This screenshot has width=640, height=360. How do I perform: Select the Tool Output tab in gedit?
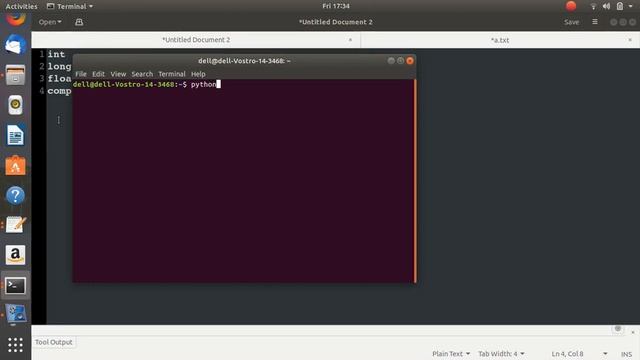point(53,342)
